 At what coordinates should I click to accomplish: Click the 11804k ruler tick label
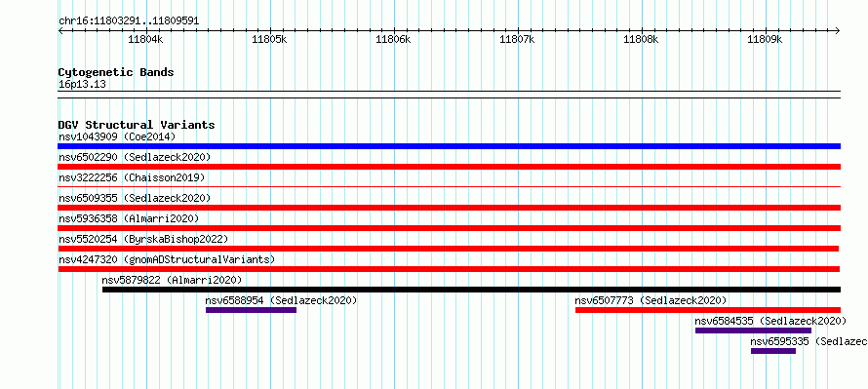[145, 39]
